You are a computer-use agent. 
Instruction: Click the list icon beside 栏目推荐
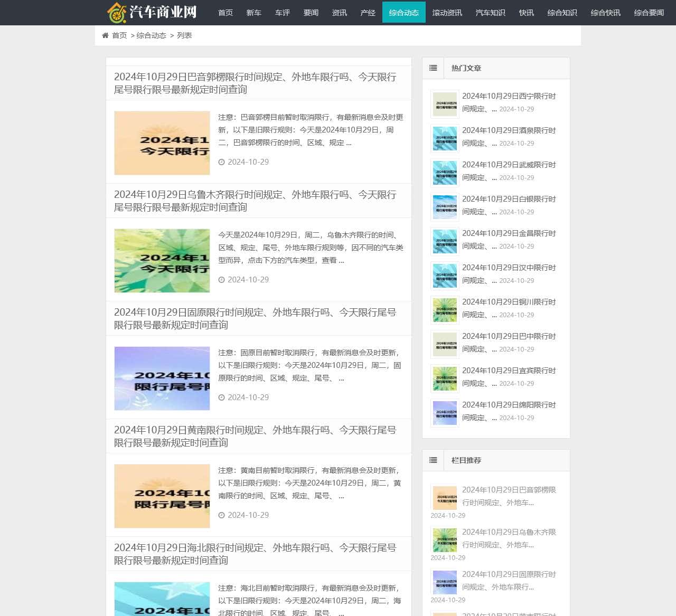(433, 460)
